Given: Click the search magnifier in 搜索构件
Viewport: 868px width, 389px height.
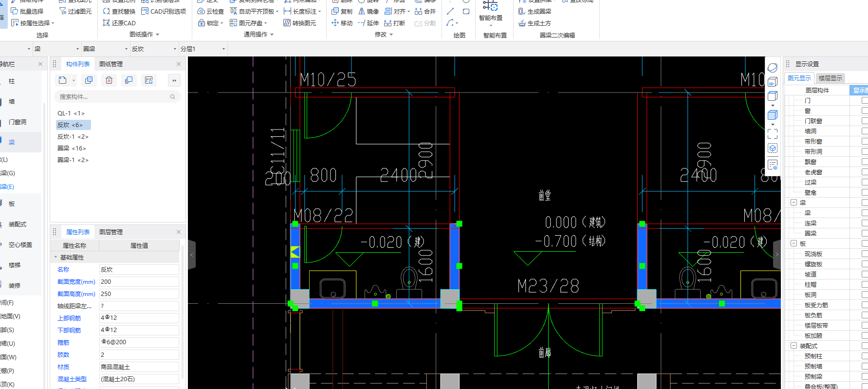Looking at the screenshot, I should pos(172,97).
